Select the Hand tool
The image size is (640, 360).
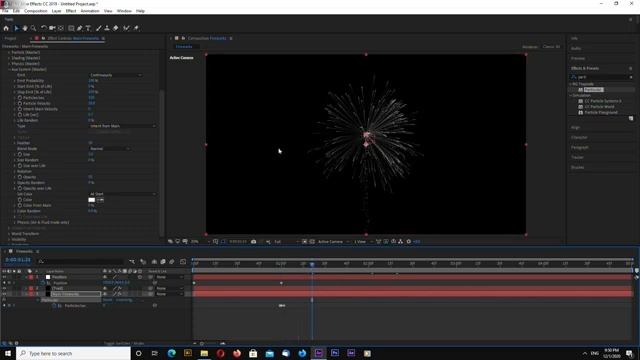[25, 28]
